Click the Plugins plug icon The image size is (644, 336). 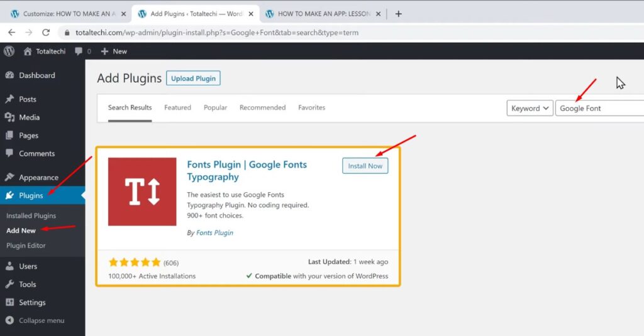[9, 195]
